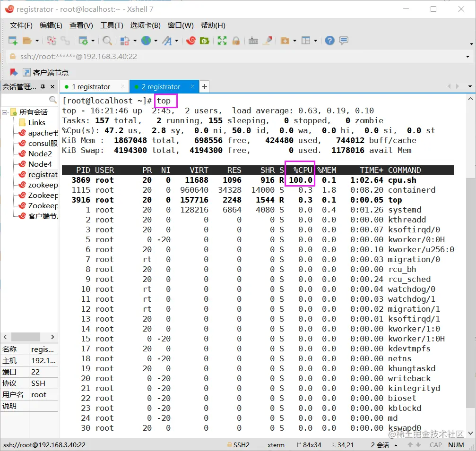Click the terminal vertical scrollbar thumb

[x=470, y=292]
